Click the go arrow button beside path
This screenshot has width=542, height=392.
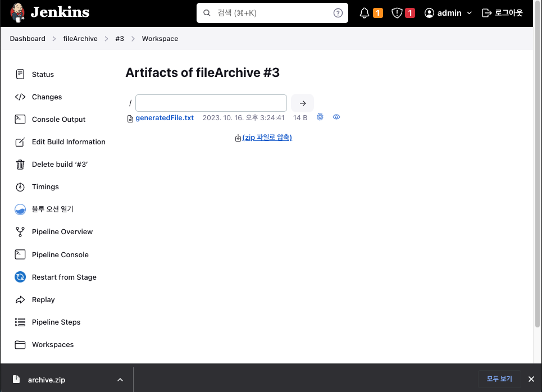[x=303, y=103]
